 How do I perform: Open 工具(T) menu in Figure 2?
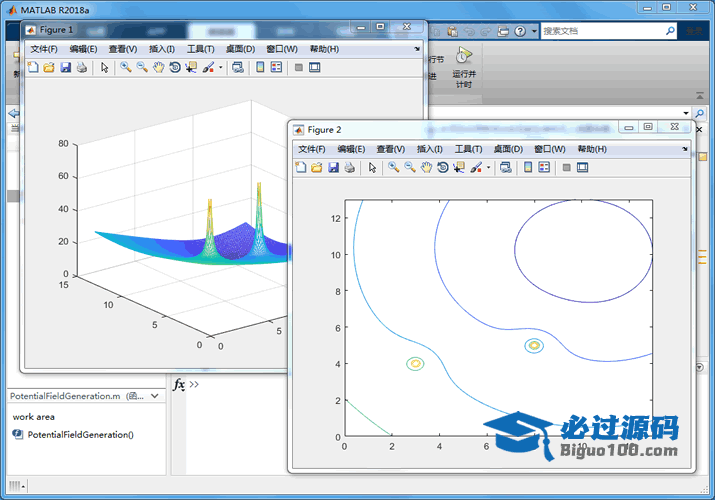(468, 149)
